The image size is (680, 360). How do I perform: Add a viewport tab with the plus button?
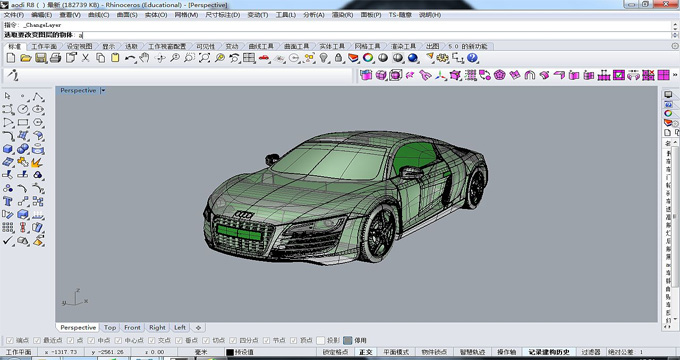(199, 327)
